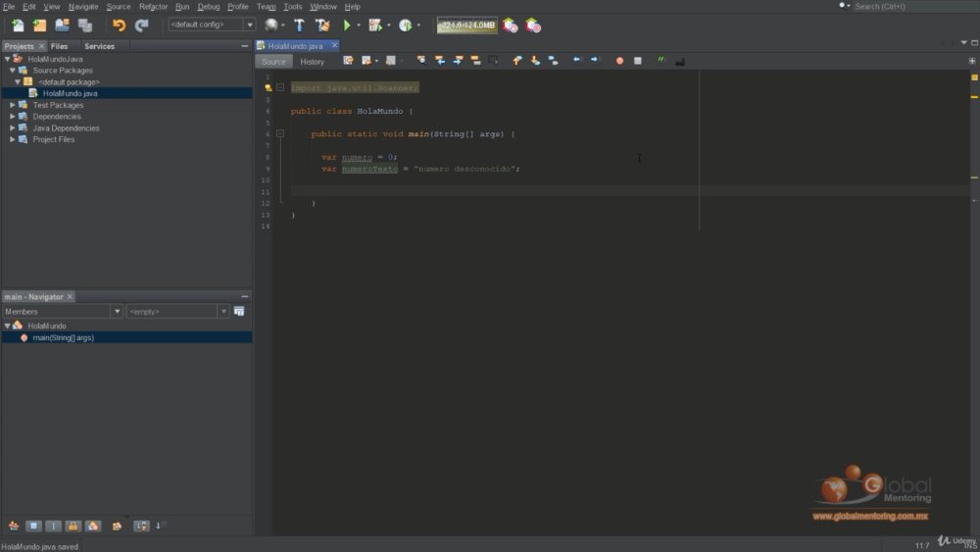Run the project with green play button
Screen dimensions: 980x552
click(347, 25)
